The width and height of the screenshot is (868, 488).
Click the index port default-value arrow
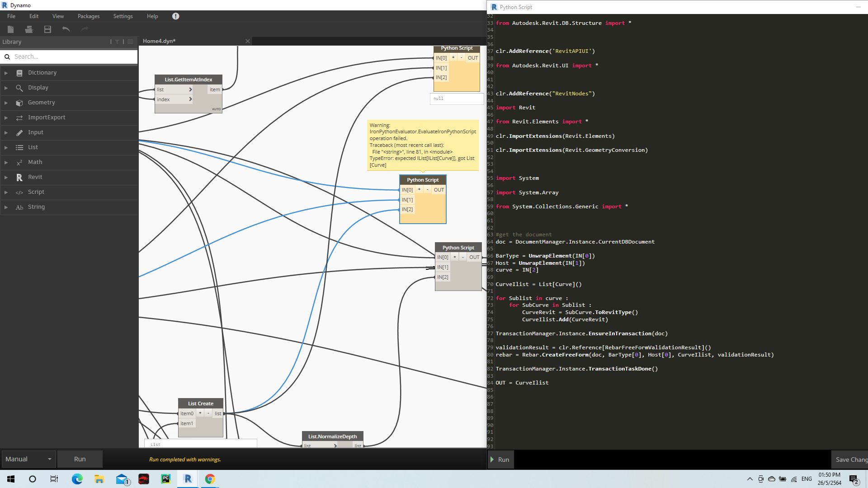point(190,99)
